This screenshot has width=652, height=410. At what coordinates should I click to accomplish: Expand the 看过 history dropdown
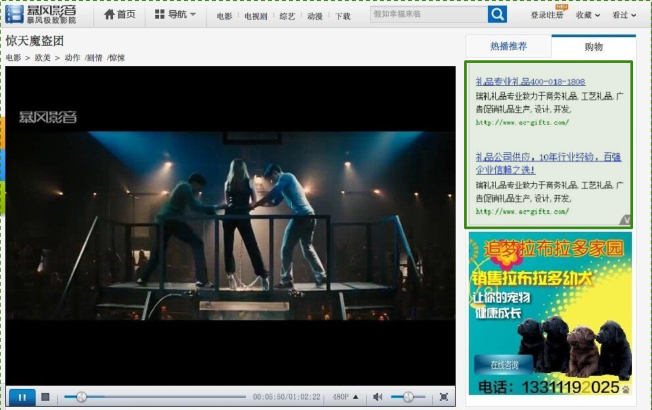click(x=624, y=15)
